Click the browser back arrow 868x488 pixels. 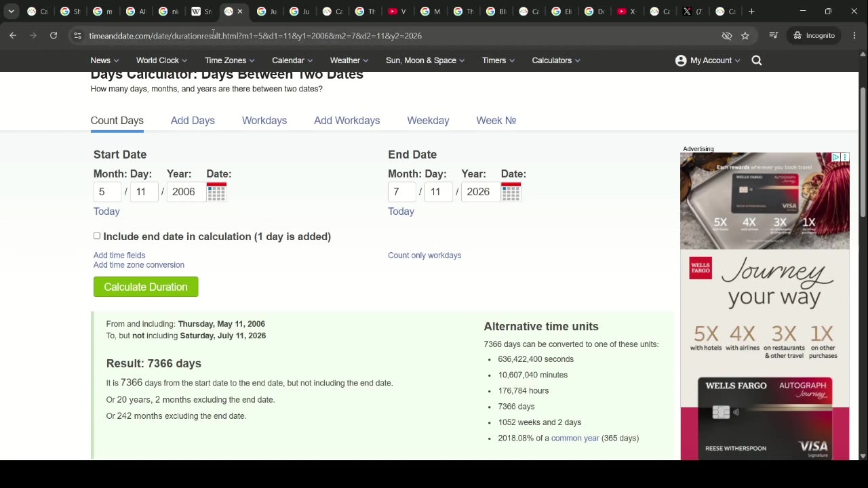pyautogui.click(x=13, y=35)
